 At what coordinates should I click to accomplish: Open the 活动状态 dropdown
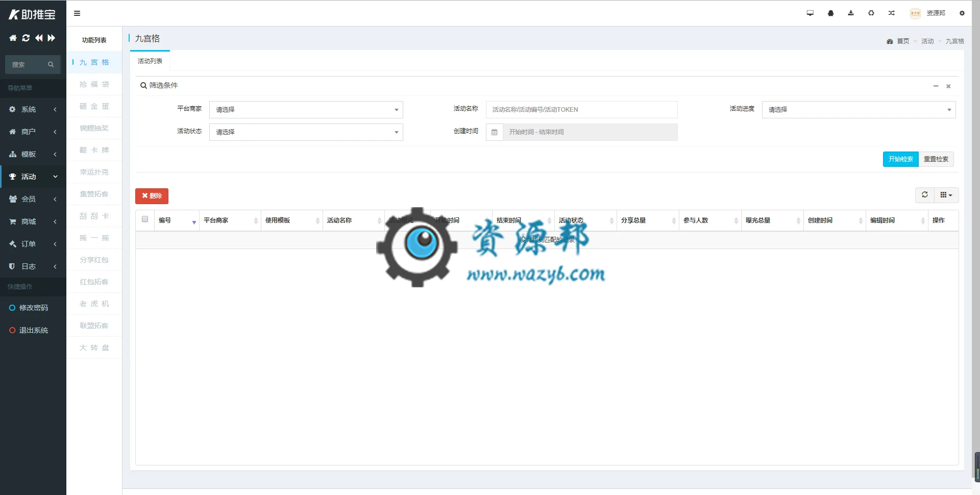click(306, 132)
